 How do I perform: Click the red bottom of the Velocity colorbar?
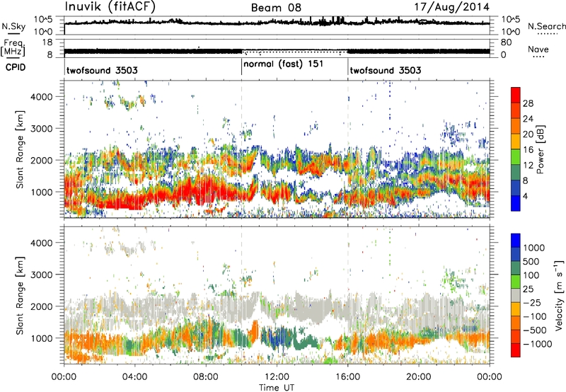[x=516, y=350]
